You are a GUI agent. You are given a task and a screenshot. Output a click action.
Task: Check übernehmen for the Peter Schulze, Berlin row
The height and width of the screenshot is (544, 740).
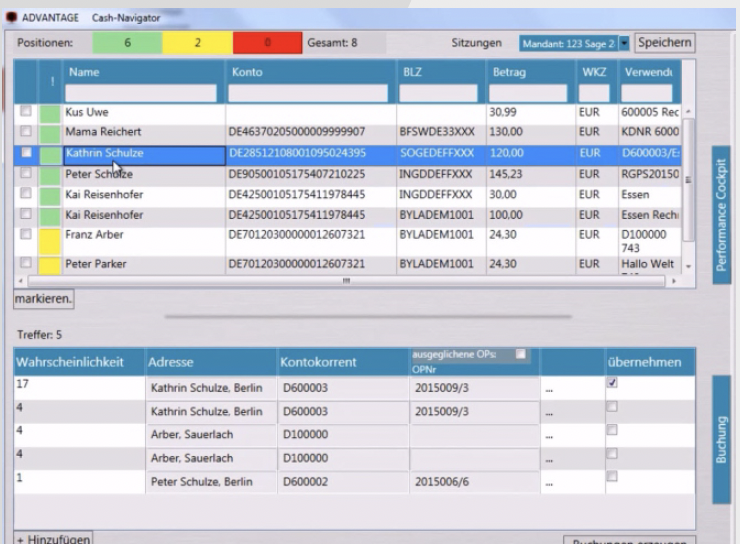612,476
